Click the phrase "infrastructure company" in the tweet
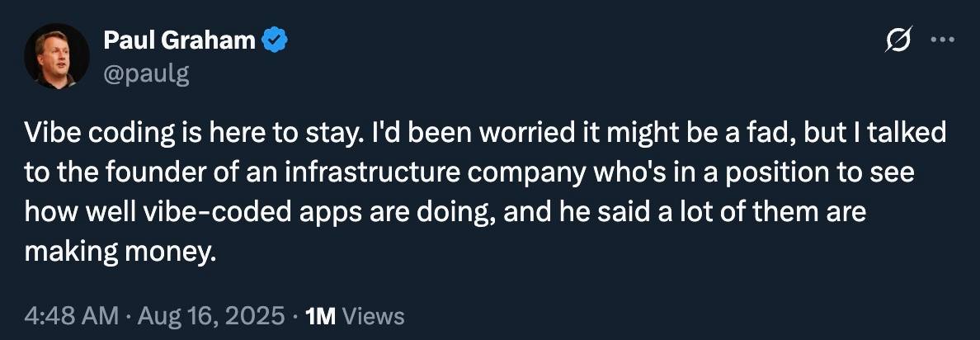The image size is (980, 340). 398,174
